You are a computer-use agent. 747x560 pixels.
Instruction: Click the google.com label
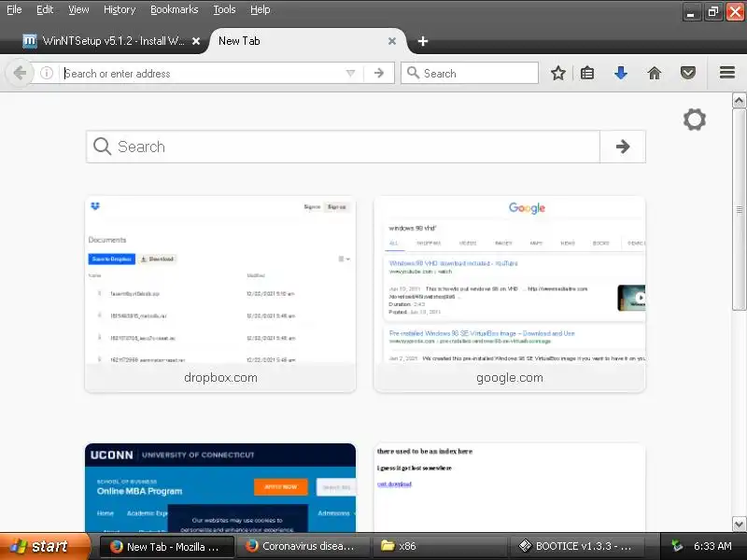(x=510, y=378)
